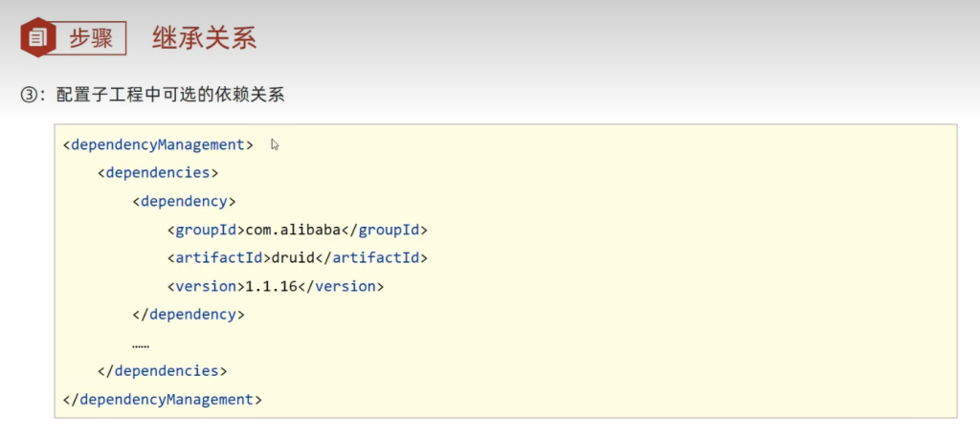The height and width of the screenshot is (440, 980).
Task: Click the closing dependency tag
Action: pos(189,314)
